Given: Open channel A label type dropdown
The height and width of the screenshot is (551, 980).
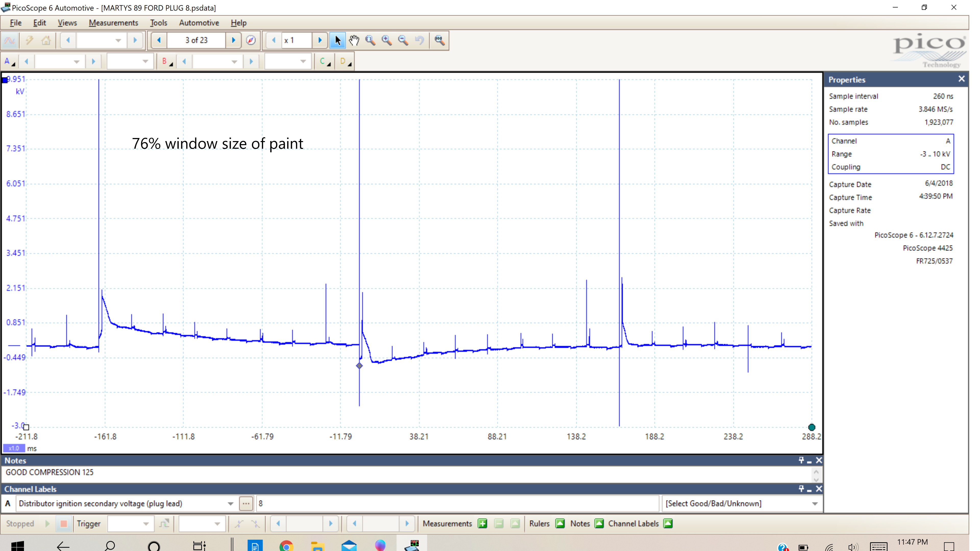Looking at the screenshot, I should [230, 504].
